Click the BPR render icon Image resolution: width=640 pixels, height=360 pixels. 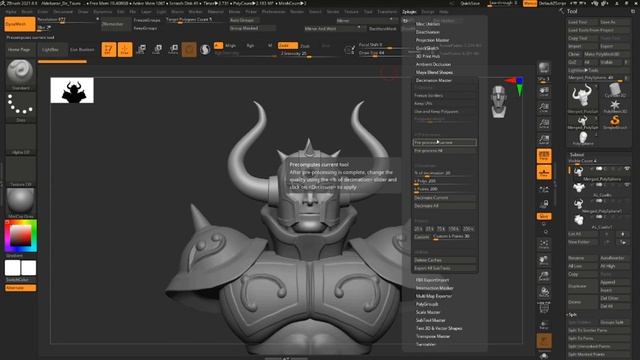544,68
